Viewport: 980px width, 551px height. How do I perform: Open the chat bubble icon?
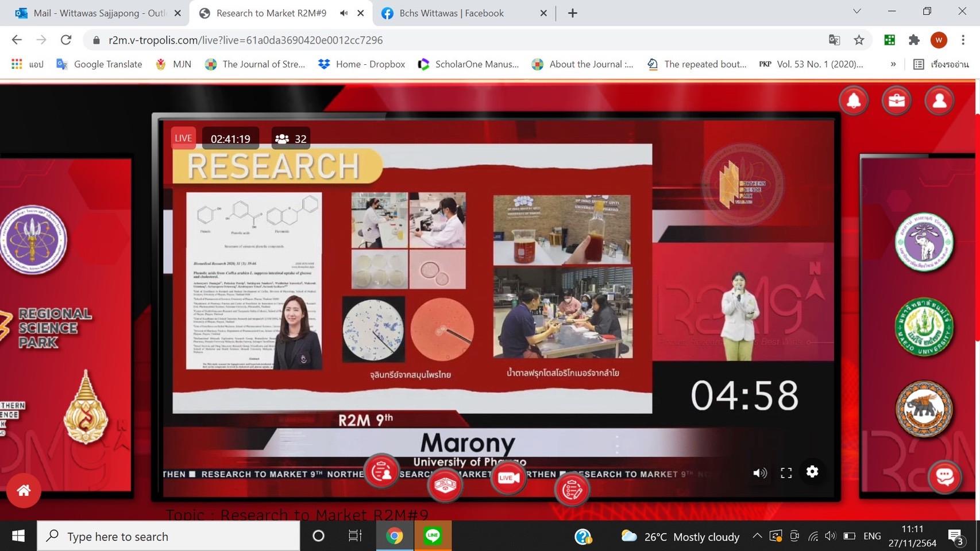click(945, 476)
